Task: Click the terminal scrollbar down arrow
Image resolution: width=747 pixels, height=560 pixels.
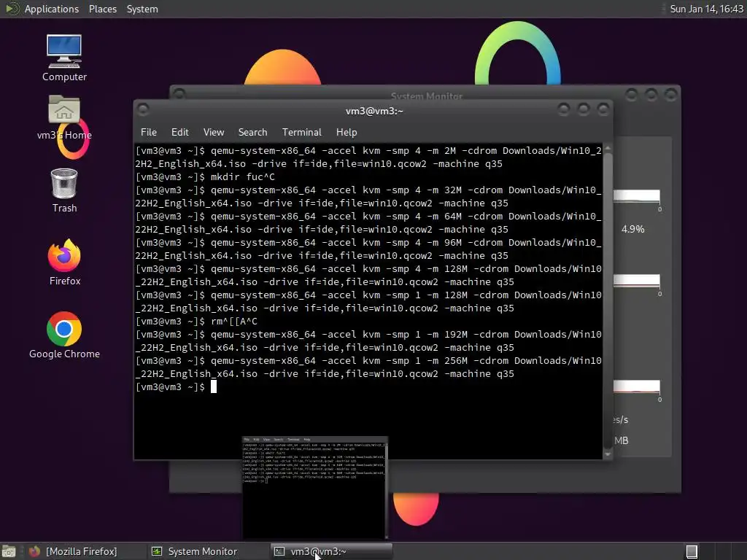Action: point(608,455)
